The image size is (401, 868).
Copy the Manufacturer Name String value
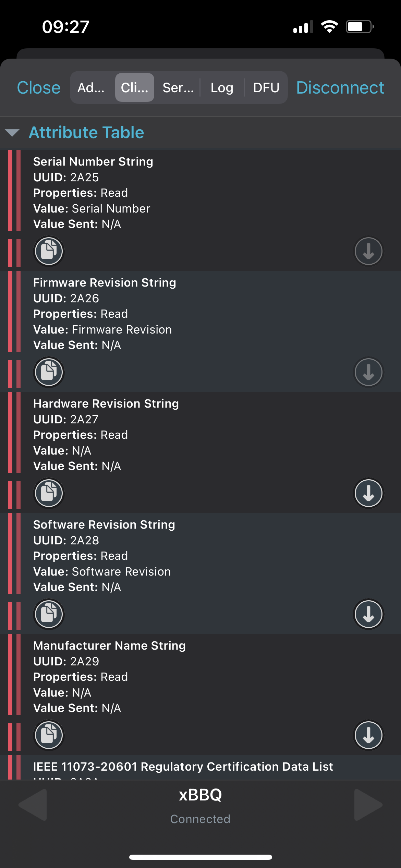click(49, 735)
